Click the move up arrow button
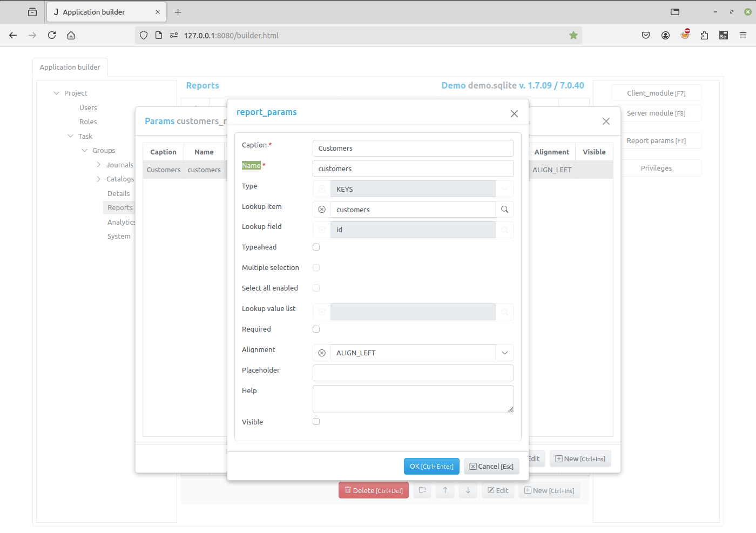This screenshot has height=533, width=756. [x=445, y=490]
